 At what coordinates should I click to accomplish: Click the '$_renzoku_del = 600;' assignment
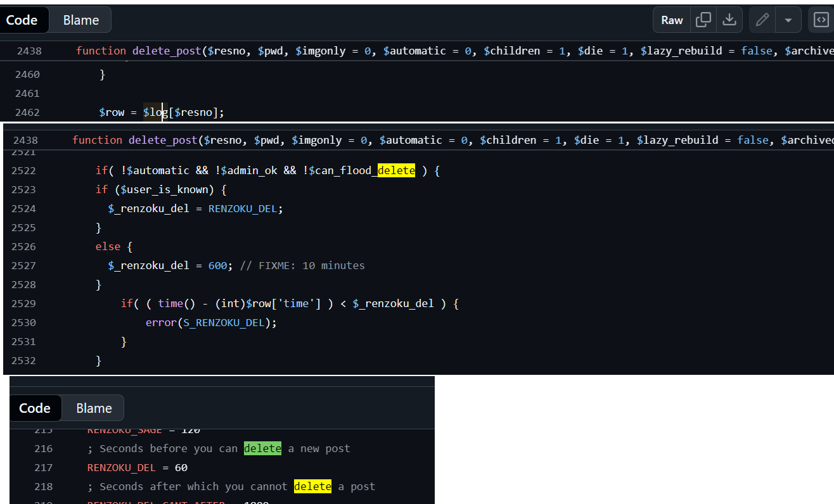pos(170,265)
